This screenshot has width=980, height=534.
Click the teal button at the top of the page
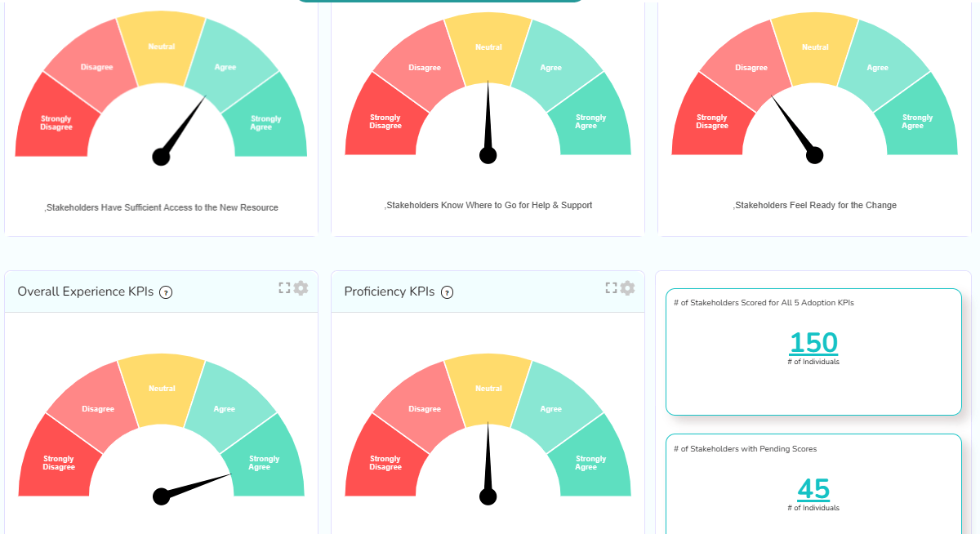(441, 2)
